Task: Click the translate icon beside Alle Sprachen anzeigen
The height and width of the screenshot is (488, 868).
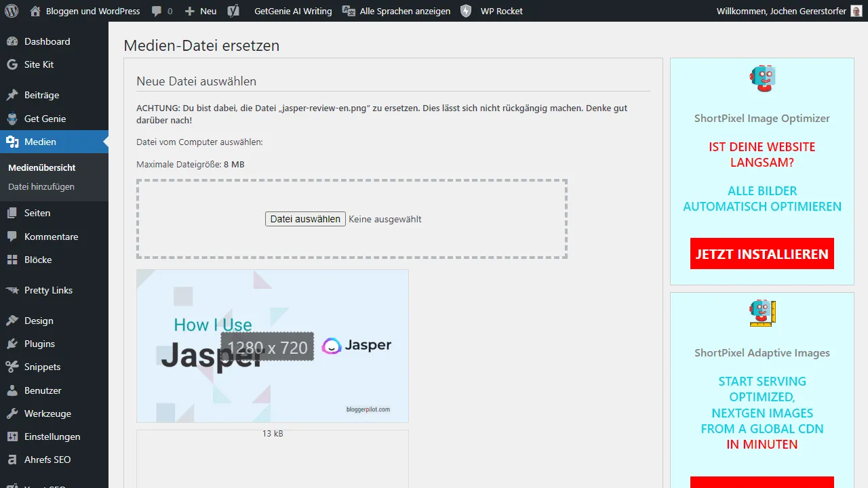Action: pos(349,11)
